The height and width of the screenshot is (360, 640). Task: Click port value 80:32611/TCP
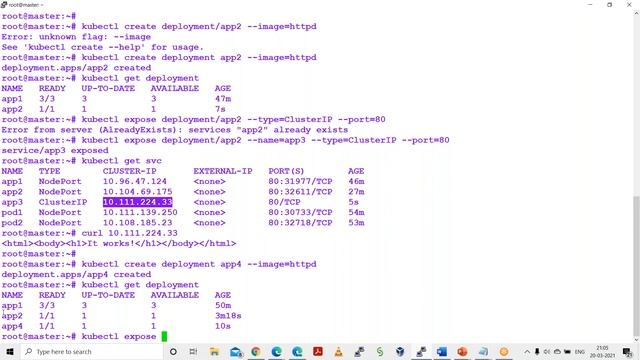300,191
